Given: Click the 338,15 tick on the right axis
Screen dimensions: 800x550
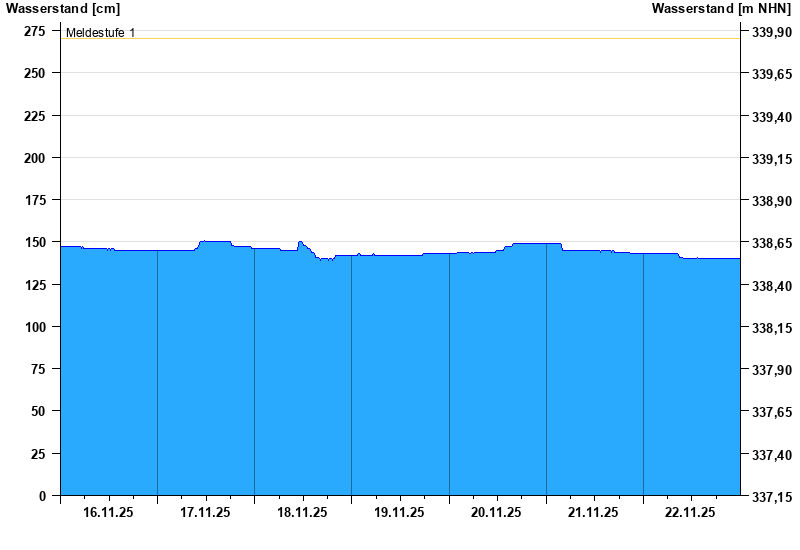Looking at the screenshot, I should [x=770, y=328].
